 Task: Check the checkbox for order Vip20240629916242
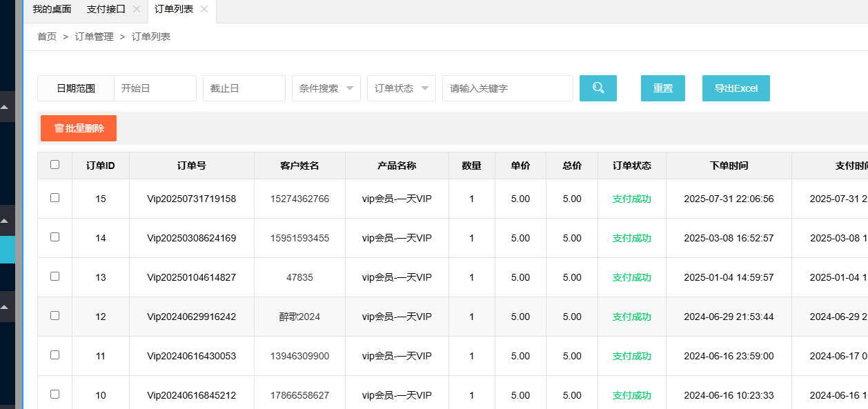pyautogui.click(x=55, y=317)
